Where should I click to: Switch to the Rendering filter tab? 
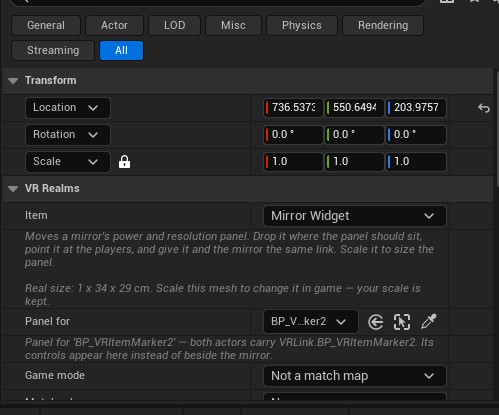click(383, 25)
